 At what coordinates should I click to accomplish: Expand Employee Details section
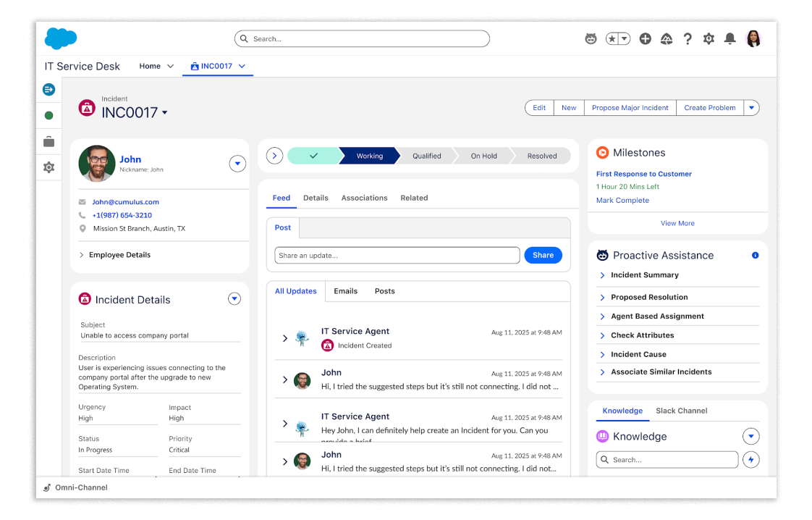pos(115,255)
